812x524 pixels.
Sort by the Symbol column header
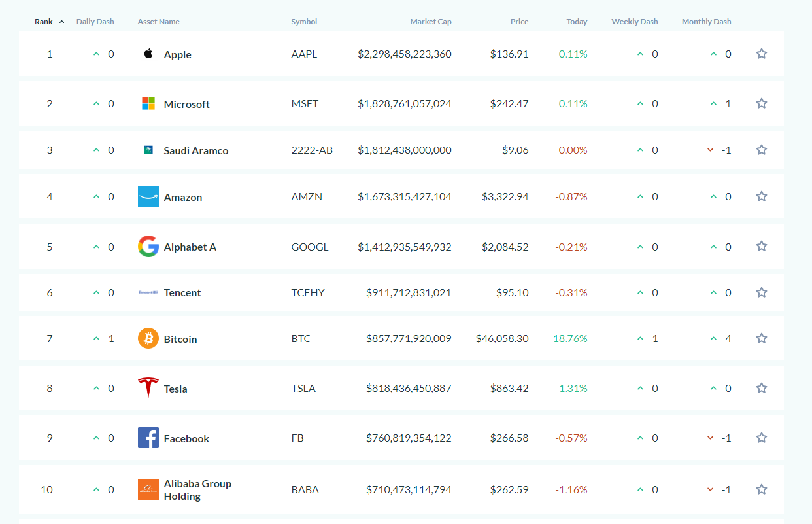pyautogui.click(x=304, y=22)
